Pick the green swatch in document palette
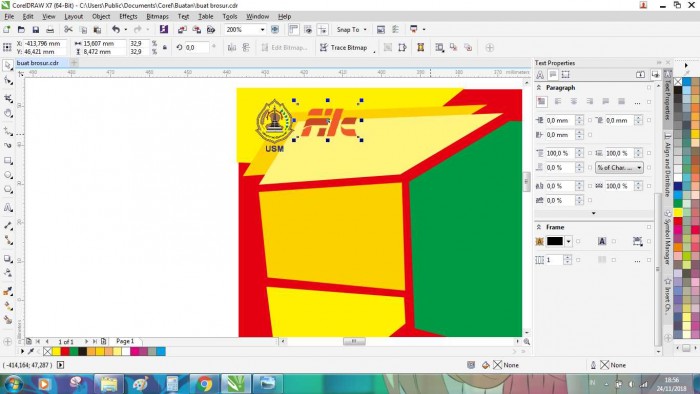700x394 pixels. coord(74,352)
